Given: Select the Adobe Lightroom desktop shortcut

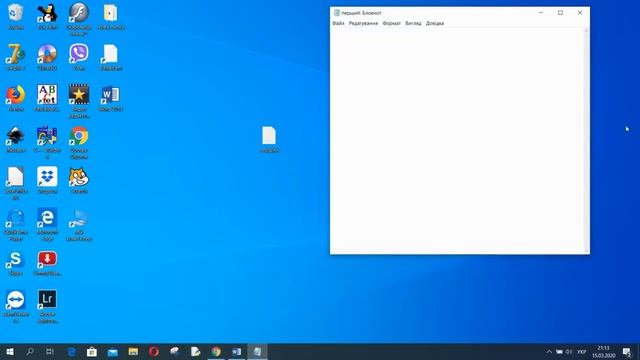Looking at the screenshot, I should pos(47,307).
